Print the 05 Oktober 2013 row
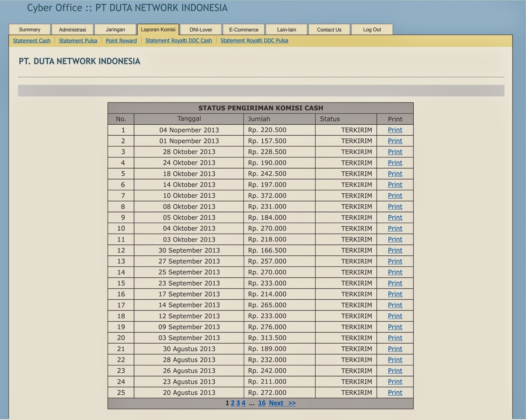526x420 pixels. (x=395, y=217)
